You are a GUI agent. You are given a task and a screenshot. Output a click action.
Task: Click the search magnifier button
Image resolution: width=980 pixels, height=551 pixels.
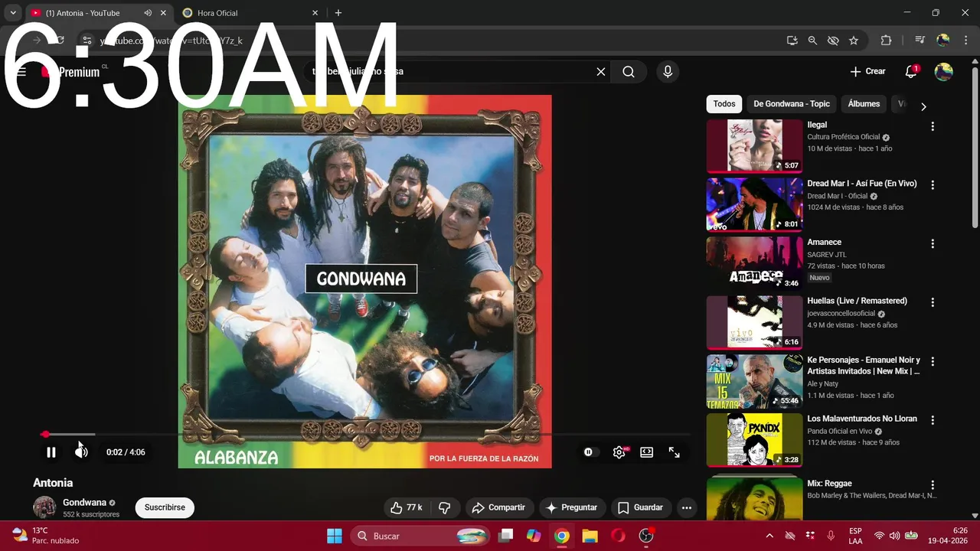[x=629, y=72]
